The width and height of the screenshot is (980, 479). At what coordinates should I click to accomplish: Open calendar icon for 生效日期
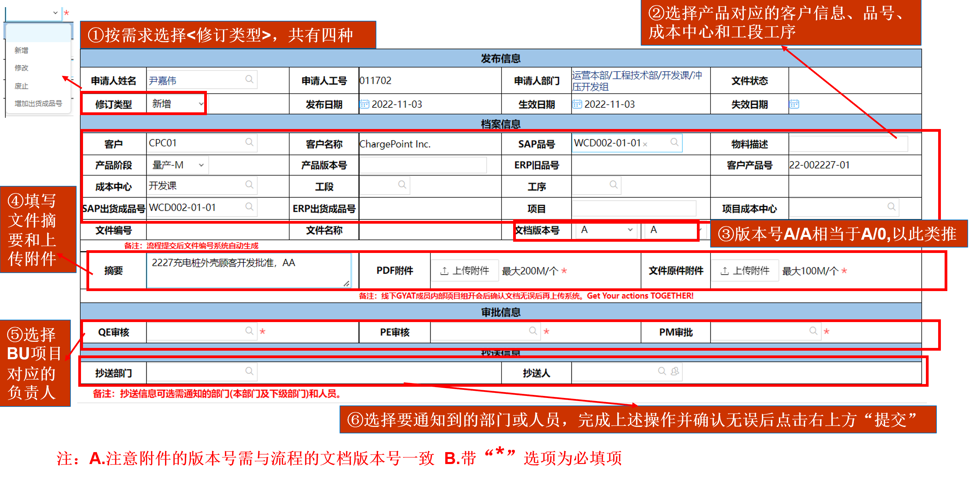(577, 104)
